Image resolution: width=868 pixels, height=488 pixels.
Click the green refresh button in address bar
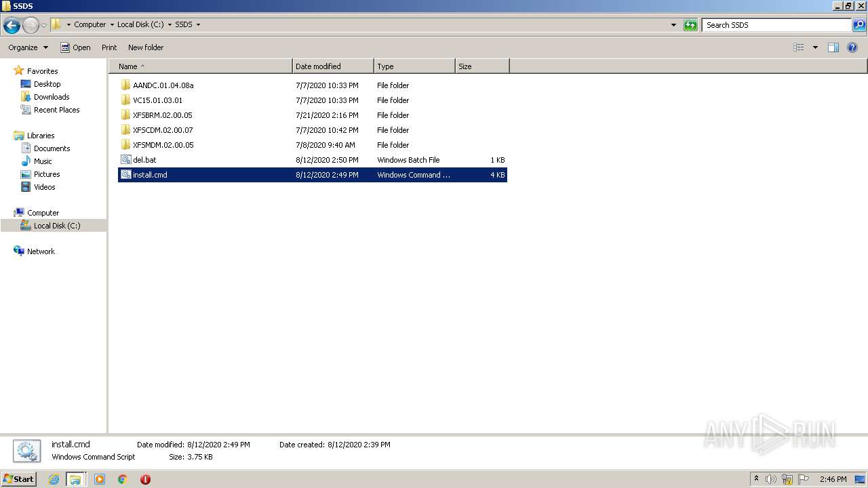tap(690, 25)
